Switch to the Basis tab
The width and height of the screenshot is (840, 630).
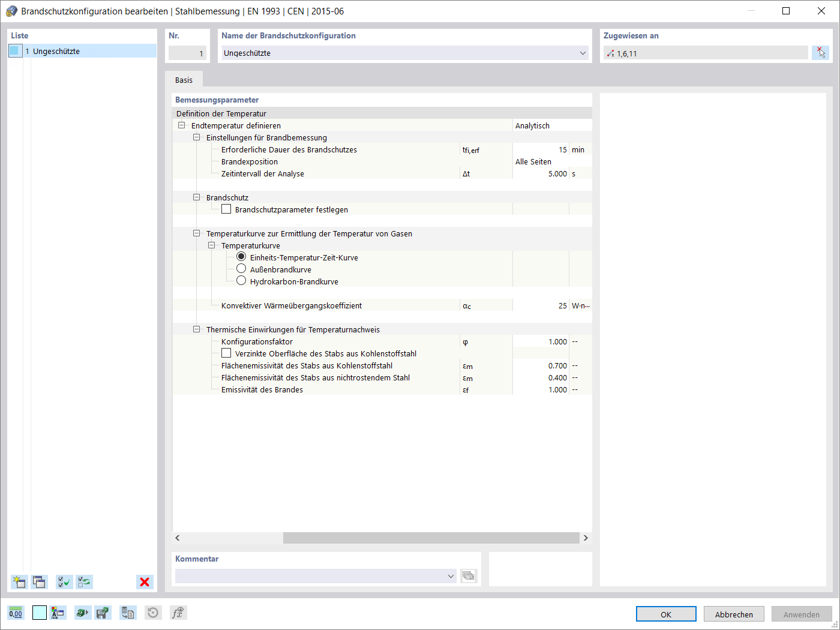[x=184, y=80]
